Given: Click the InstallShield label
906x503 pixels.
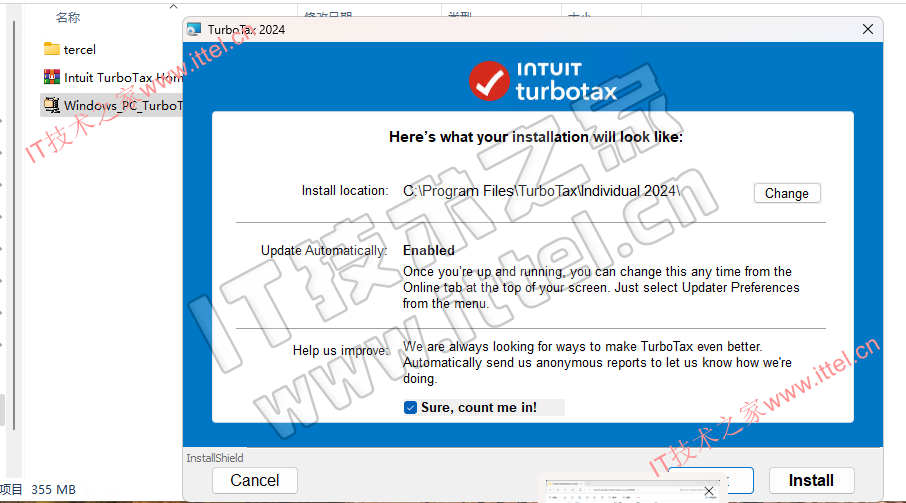Looking at the screenshot, I should [x=215, y=458].
